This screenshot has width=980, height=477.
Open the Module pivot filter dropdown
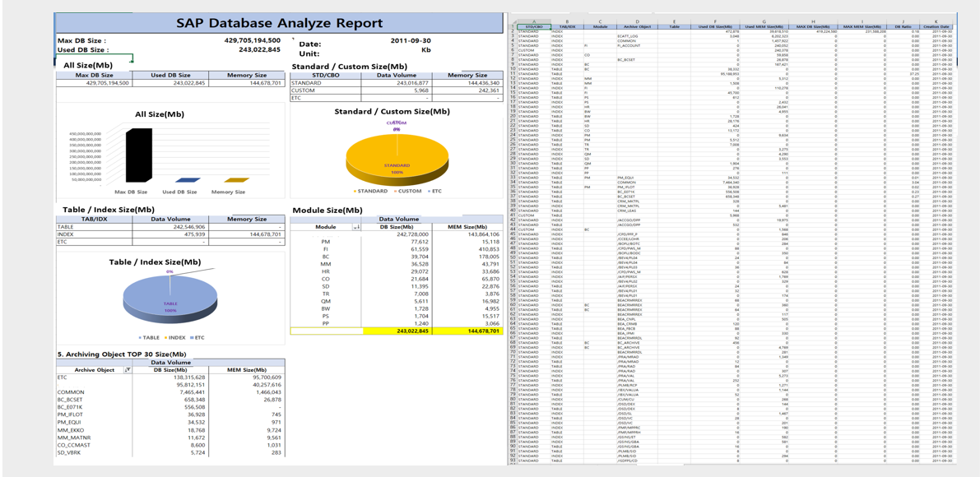(358, 227)
